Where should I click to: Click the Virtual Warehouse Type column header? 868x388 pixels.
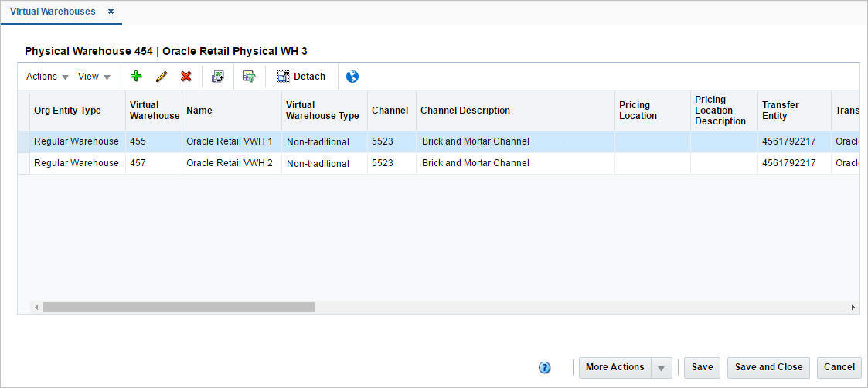click(x=325, y=111)
